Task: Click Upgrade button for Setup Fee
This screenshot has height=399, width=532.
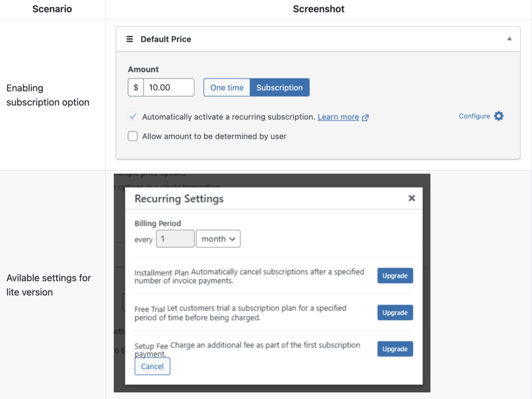Action: tap(395, 349)
